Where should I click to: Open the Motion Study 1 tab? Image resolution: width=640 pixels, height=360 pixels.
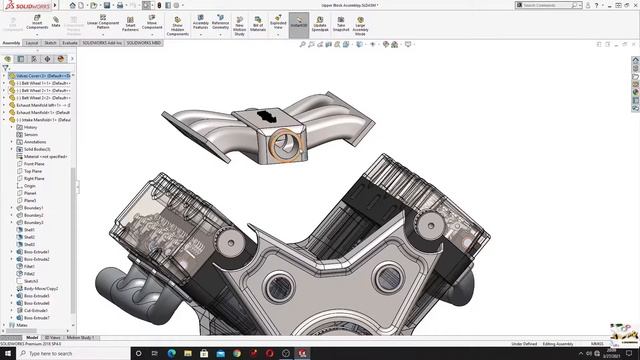pos(80,338)
